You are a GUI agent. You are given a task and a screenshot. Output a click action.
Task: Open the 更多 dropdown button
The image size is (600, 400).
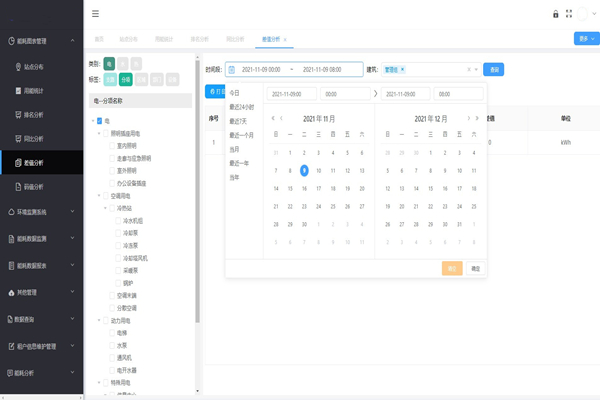pos(586,39)
